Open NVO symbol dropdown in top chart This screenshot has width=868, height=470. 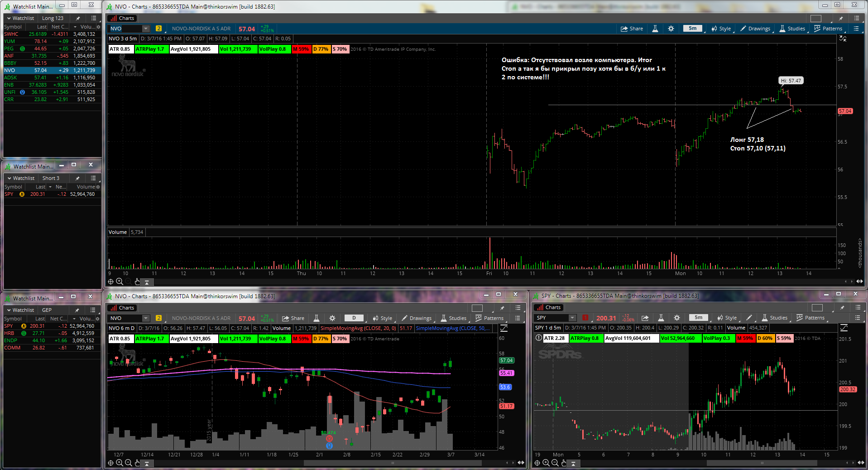(146, 29)
